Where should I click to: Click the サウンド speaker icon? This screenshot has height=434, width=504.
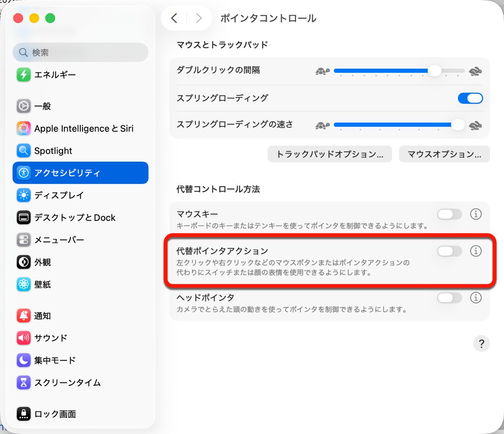point(24,338)
